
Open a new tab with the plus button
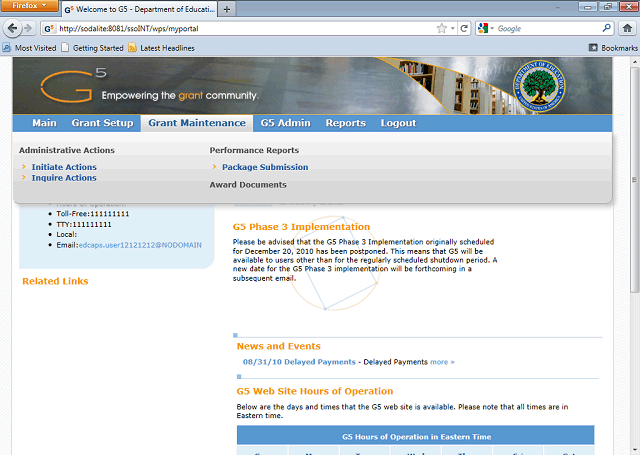click(x=227, y=9)
